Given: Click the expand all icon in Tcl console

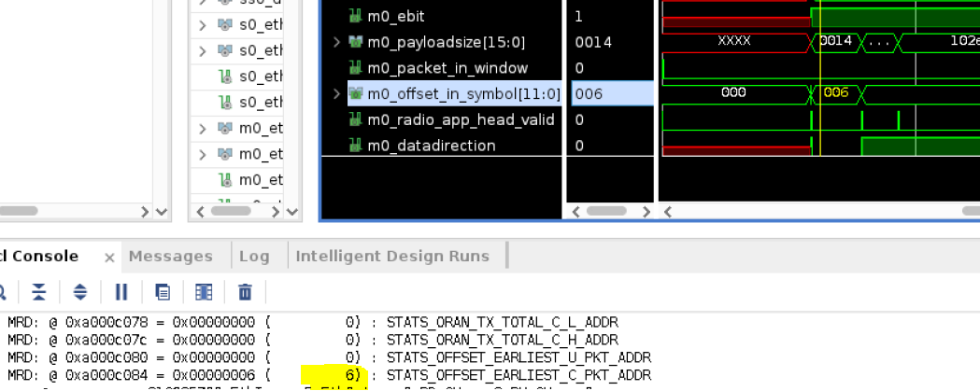Looking at the screenshot, I should [80, 292].
